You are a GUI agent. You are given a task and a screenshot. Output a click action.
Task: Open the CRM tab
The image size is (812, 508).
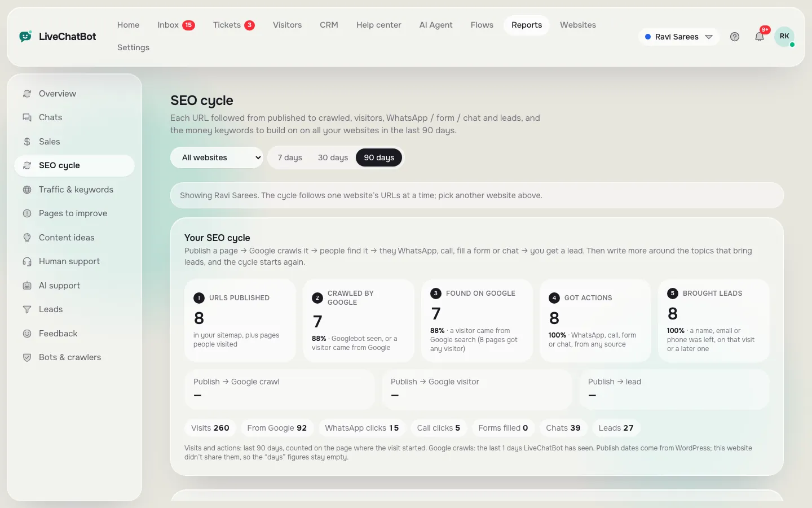click(x=329, y=25)
